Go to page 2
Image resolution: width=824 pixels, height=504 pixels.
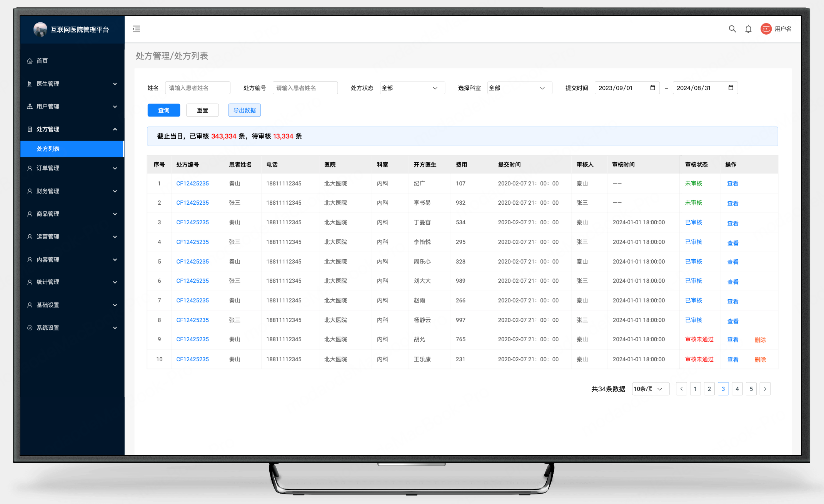pyautogui.click(x=709, y=389)
